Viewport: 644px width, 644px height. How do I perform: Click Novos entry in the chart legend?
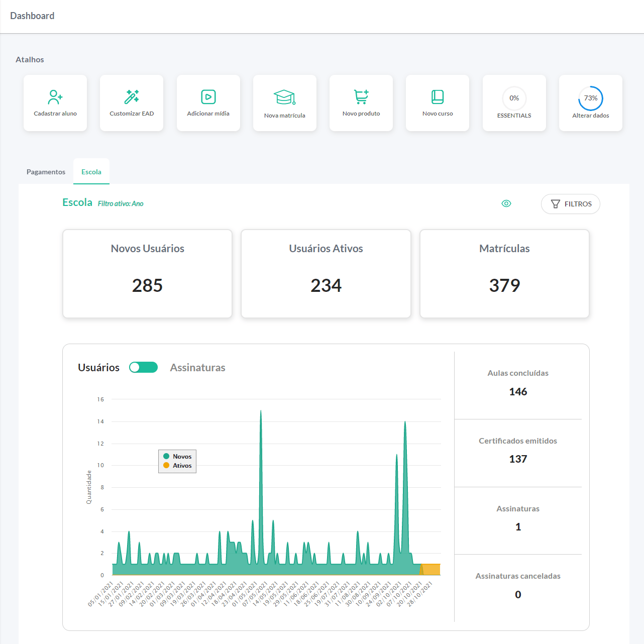(x=181, y=456)
